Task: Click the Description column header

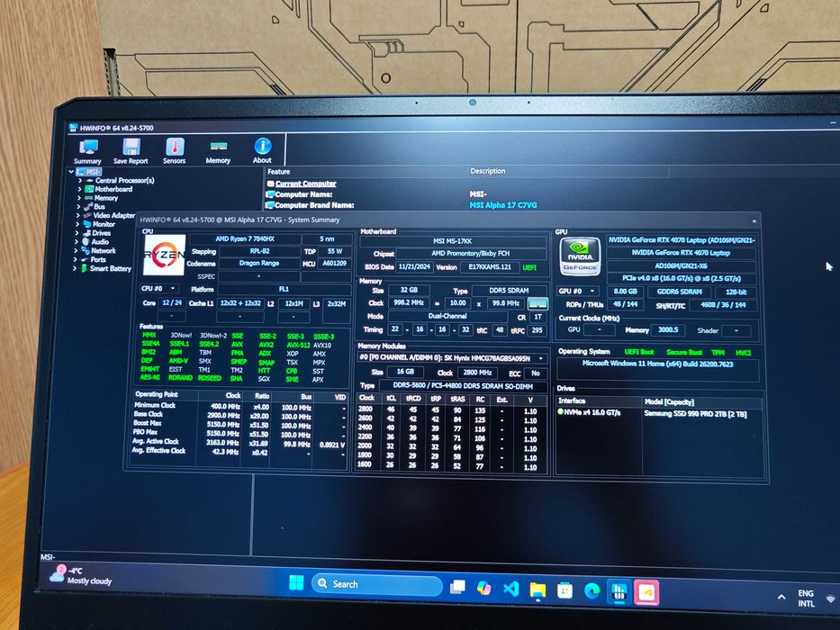Action: (x=487, y=171)
